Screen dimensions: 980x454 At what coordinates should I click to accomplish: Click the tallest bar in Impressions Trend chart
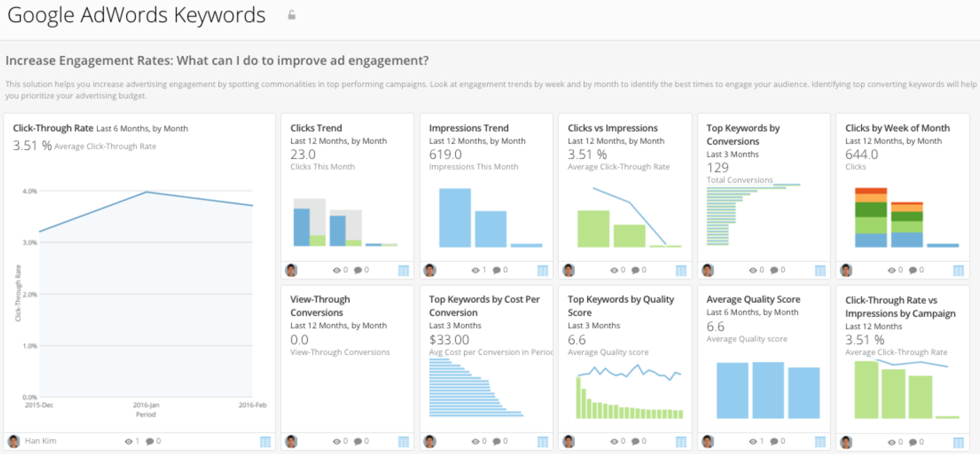(x=455, y=218)
